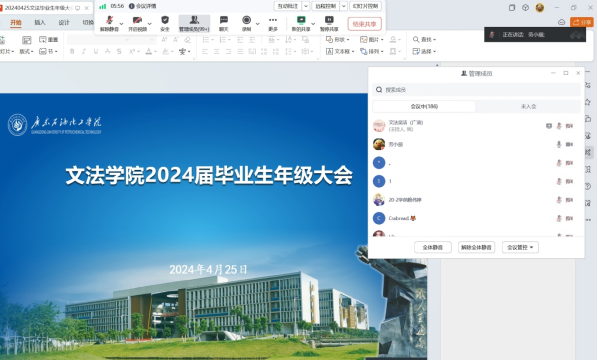Open the 更多 three-dots menu
Image resolution: width=598 pixels, height=360 pixels.
pyautogui.click(x=273, y=23)
